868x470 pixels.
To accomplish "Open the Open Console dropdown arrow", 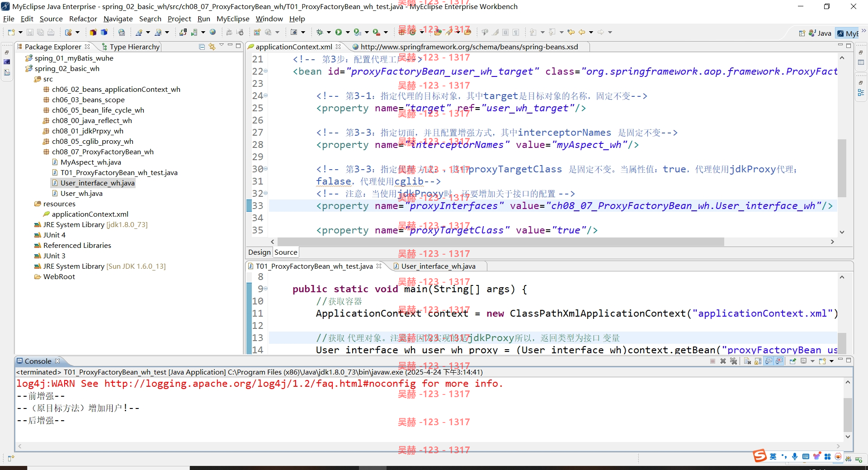I will [831, 361].
